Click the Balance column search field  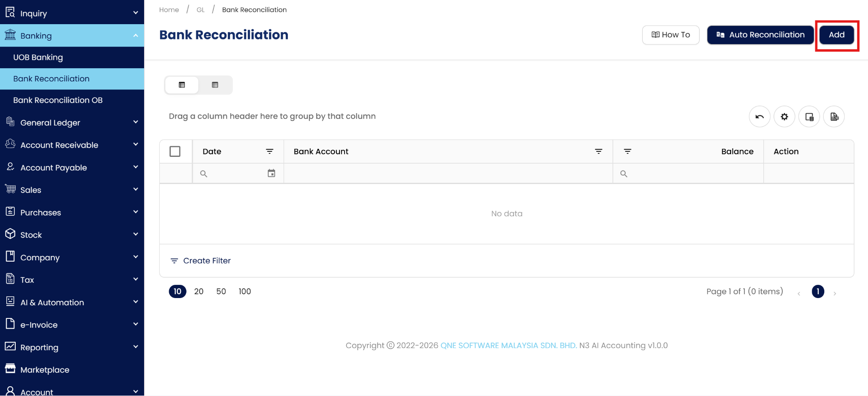pyautogui.click(x=691, y=173)
